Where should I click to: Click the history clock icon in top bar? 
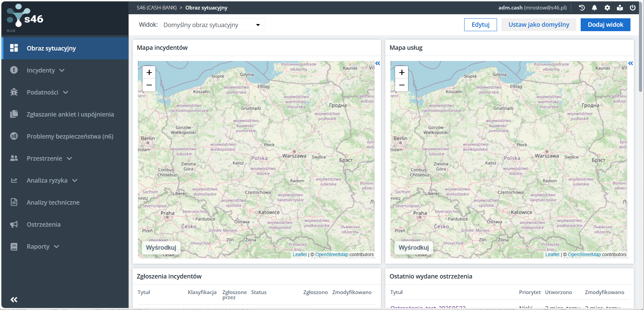pos(582,8)
